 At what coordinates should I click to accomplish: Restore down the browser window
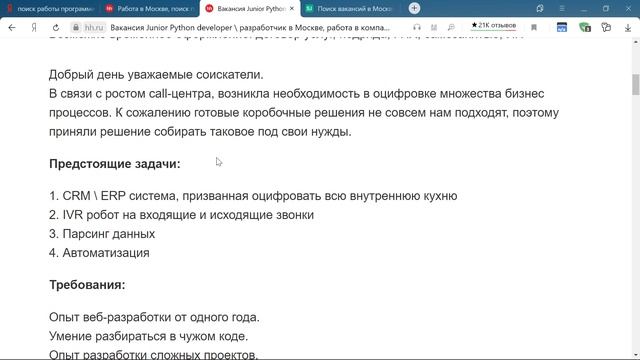(x=606, y=8)
